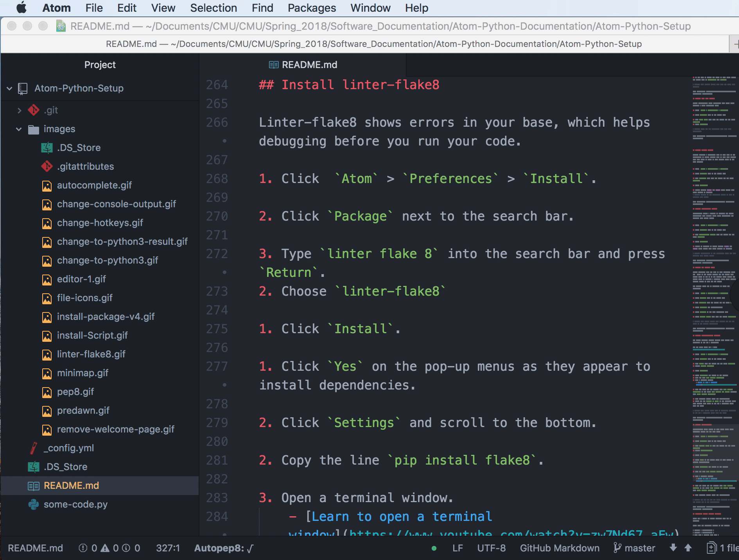This screenshot has width=739, height=560.
Task: Open linter info count in status bar
Action: pos(131,548)
